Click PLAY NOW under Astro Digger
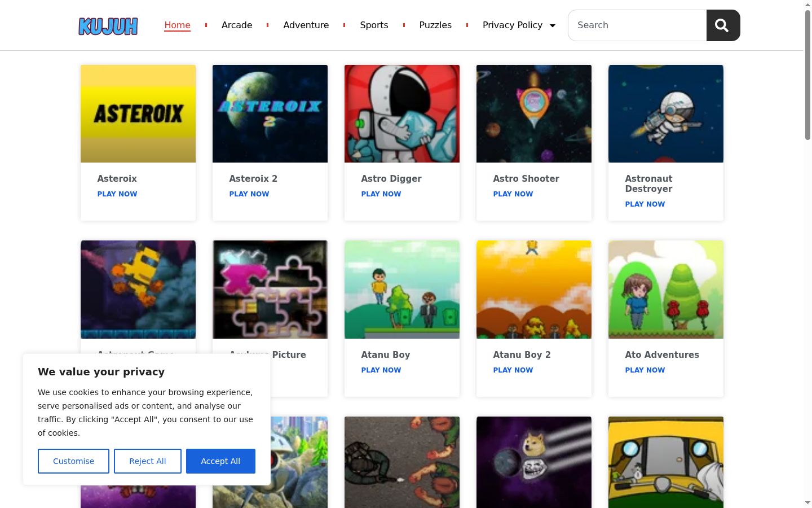 381,194
